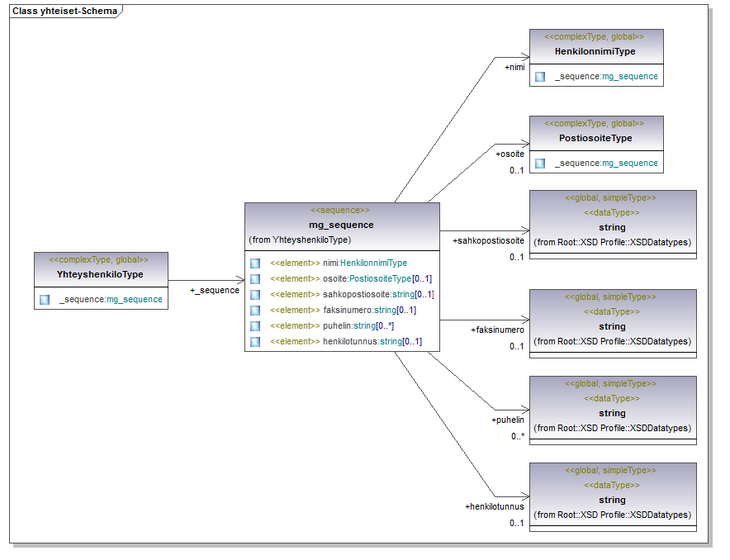Select the YhteyshenkiloType class header
730x560 pixels.
[x=100, y=274]
